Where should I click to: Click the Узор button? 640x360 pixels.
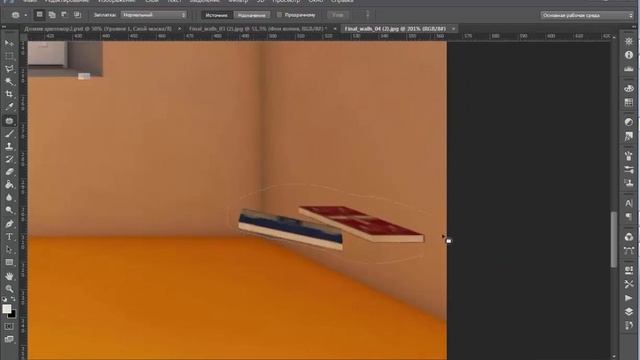(338, 15)
